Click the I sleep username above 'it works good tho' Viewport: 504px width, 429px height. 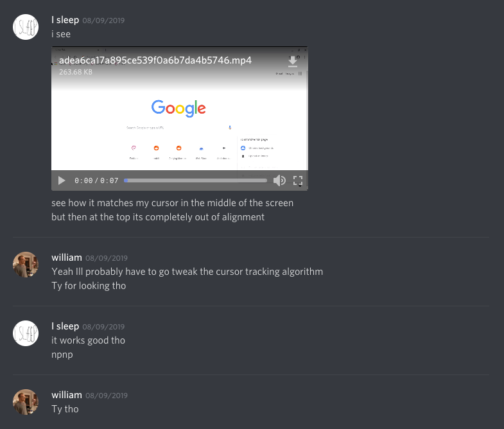click(65, 326)
